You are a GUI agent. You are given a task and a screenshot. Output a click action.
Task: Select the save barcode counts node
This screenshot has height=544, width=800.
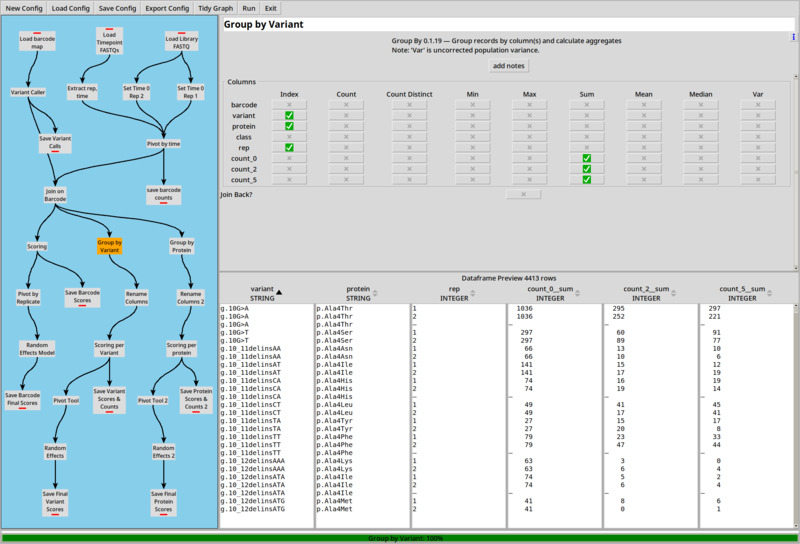pos(163,194)
